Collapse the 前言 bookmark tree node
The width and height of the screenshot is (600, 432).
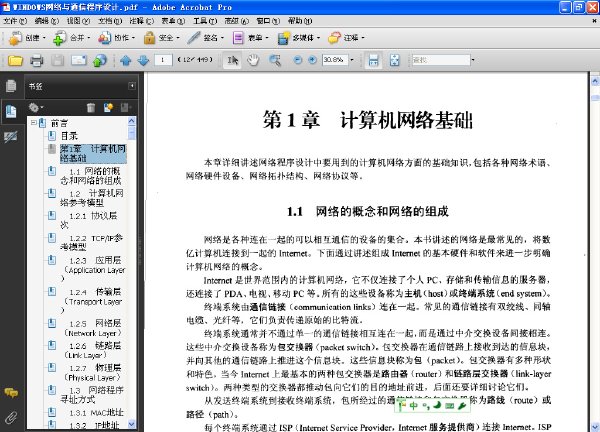(34, 123)
